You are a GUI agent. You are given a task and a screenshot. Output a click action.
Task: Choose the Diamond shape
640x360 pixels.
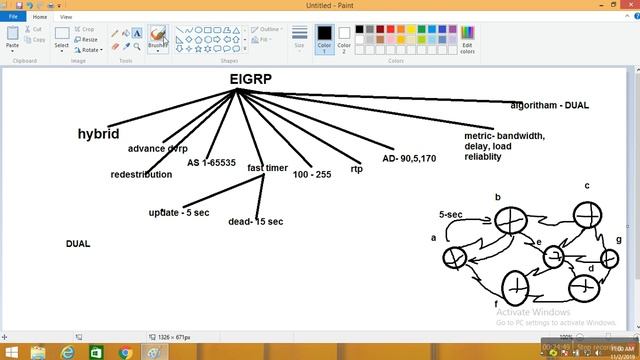tap(189, 40)
